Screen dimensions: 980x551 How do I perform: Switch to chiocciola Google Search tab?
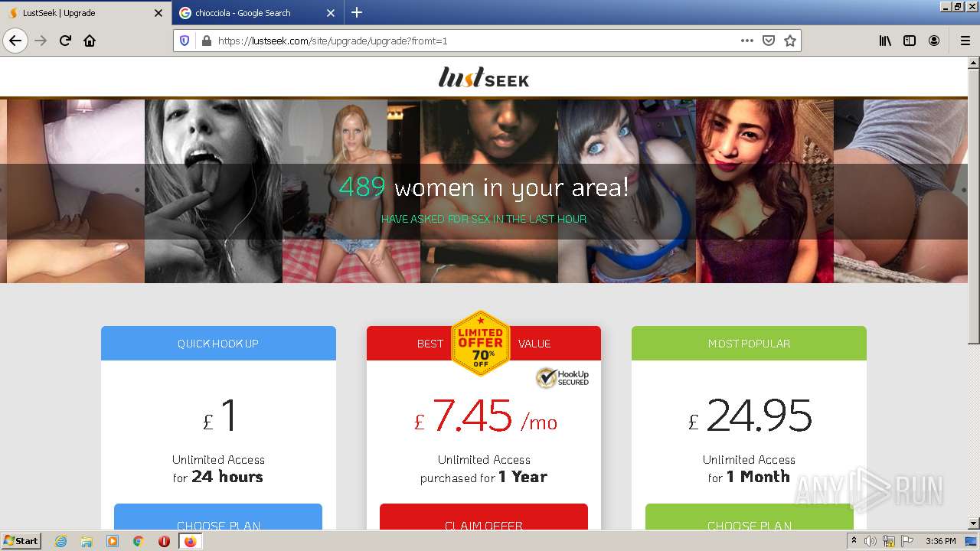point(258,13)
